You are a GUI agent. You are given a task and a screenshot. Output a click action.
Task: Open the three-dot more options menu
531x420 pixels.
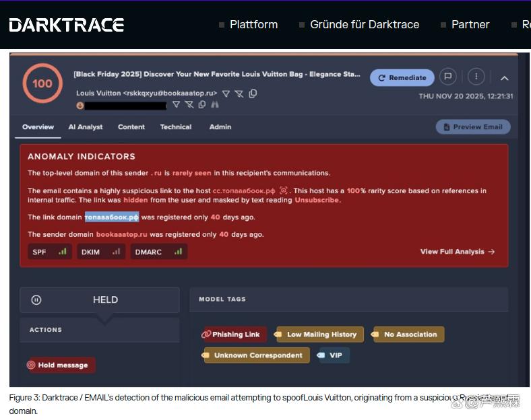[x=476, y=77]
